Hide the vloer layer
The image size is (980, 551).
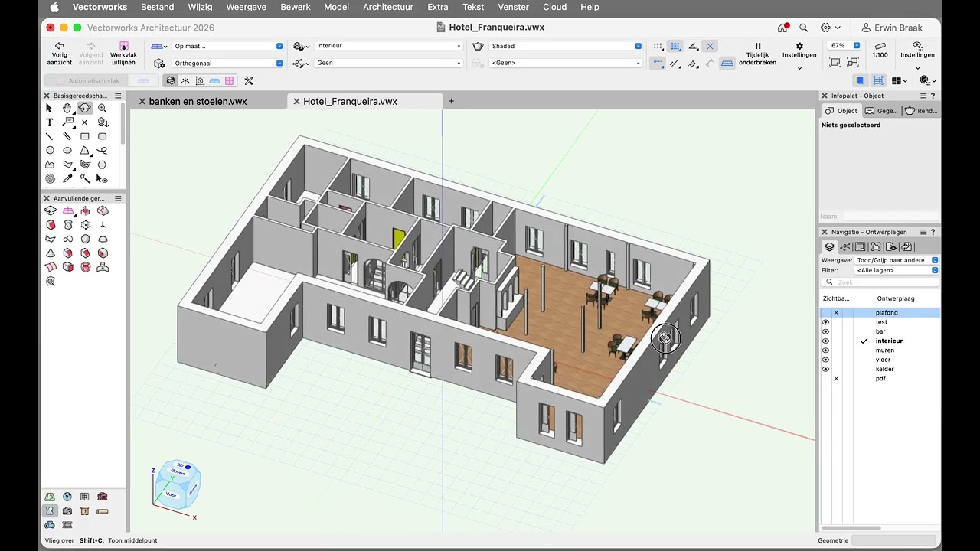click(x=825, y=360)
